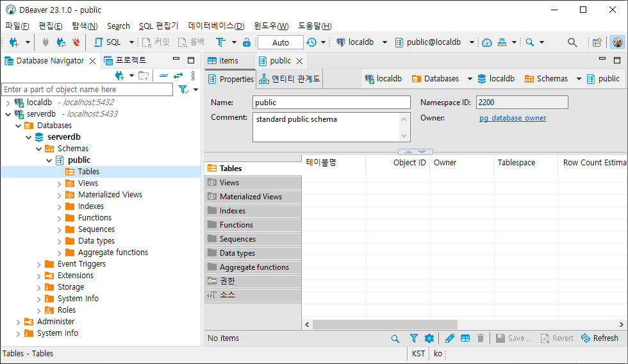The height and width of the screenshot is (364, 628).
Task: Click the large global search icon
Action: coord(572,42)
